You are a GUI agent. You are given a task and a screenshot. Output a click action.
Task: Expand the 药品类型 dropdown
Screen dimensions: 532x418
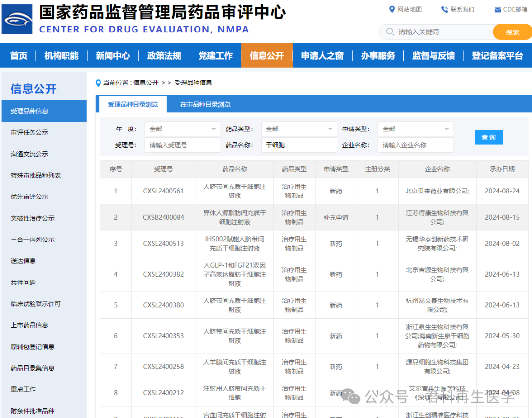coord(299,129)
